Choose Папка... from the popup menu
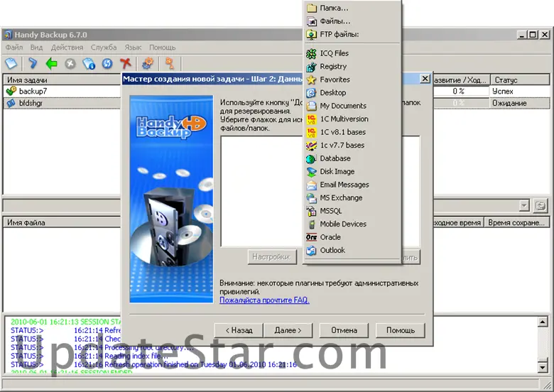Viewport: 554px width, 392px height. (352, 8)
